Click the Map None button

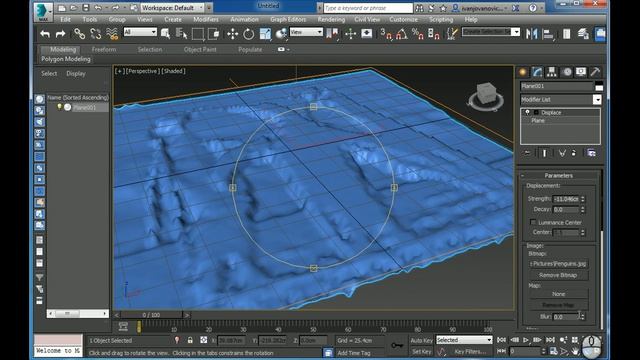(x=558, y=294)
